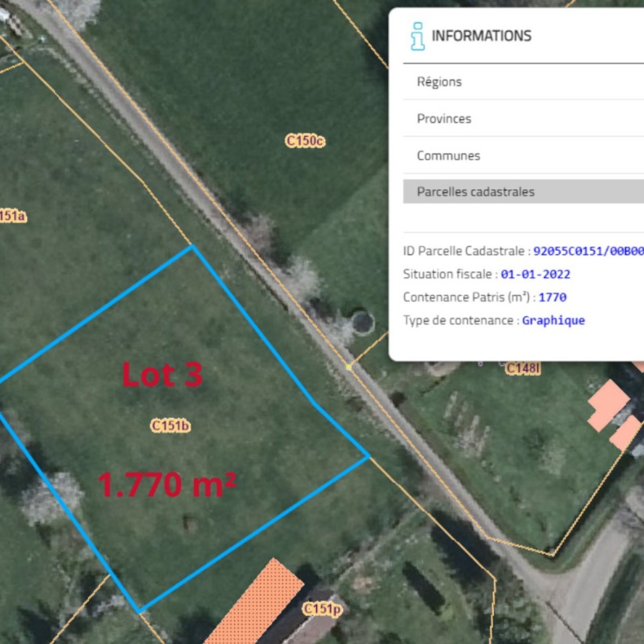Click the circular pond beside the road
The image size is (644, 644).
tap(363, 323)
